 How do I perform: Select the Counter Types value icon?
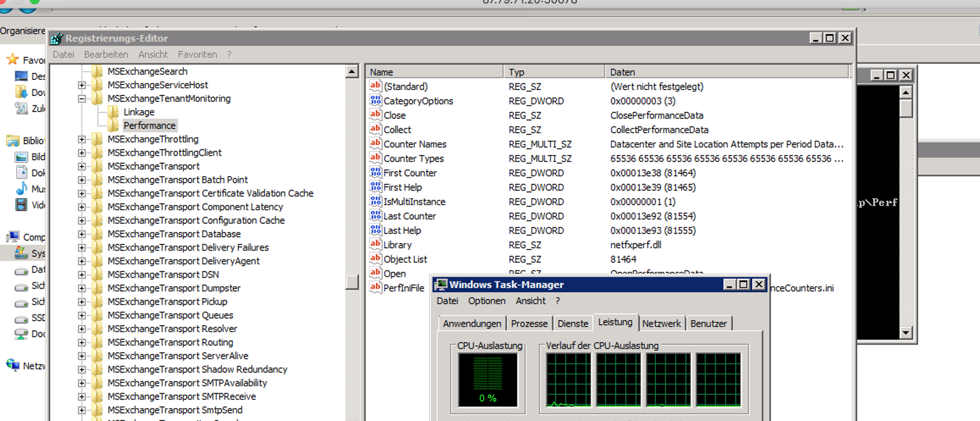(375, 158)
